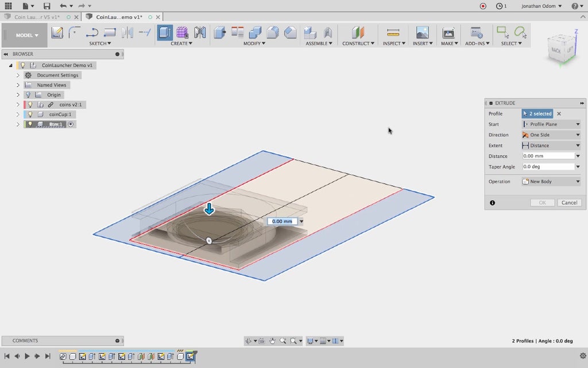Select the Pan hand tool in navigation bar
588x368 pixels.
[x=272, y=341]
